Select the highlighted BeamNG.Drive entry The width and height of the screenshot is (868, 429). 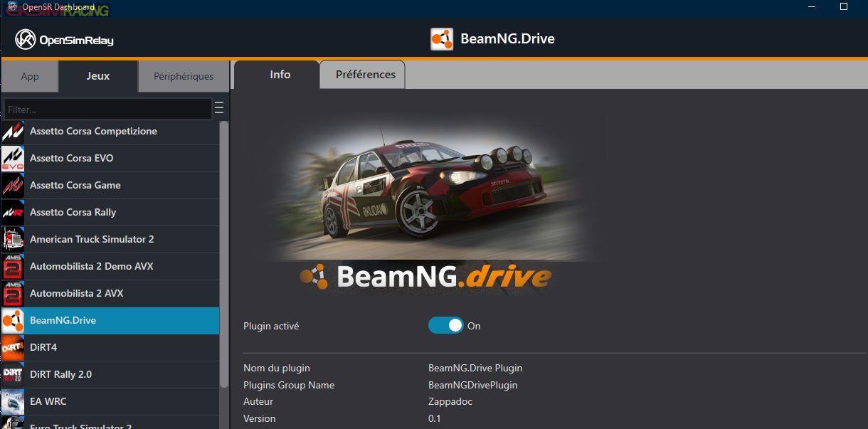pyautogui.click(x=110, y=321)
